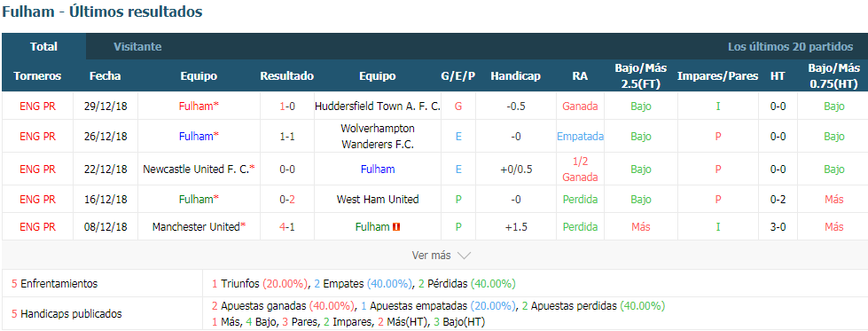Open Wolverhampton Wanderers F.C. team link

click(378, 136)
